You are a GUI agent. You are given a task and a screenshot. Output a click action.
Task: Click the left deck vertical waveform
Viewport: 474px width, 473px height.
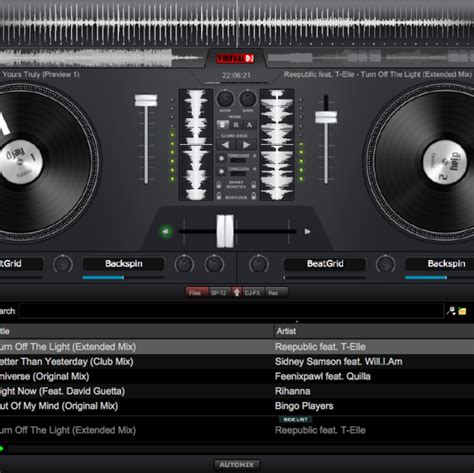click(196, 145)
